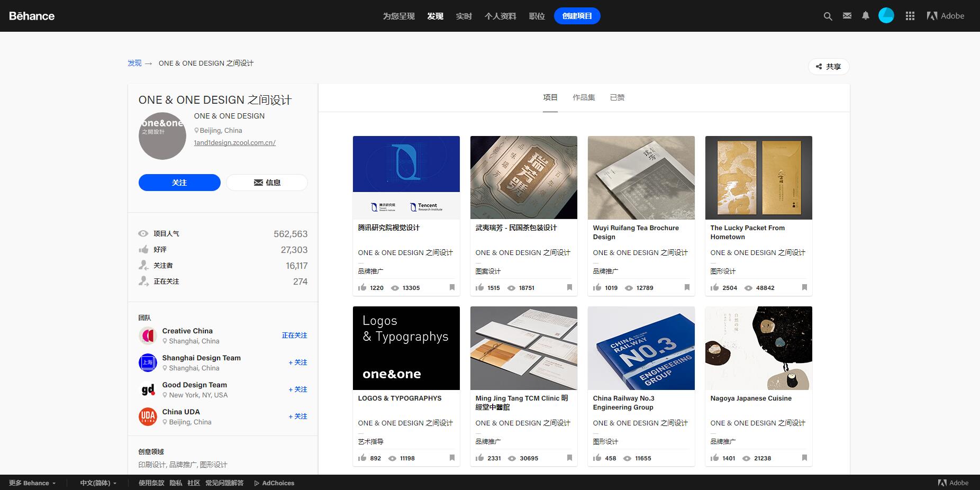
Task: Switch to the 作品集 tab
Action: coord(584,97)
